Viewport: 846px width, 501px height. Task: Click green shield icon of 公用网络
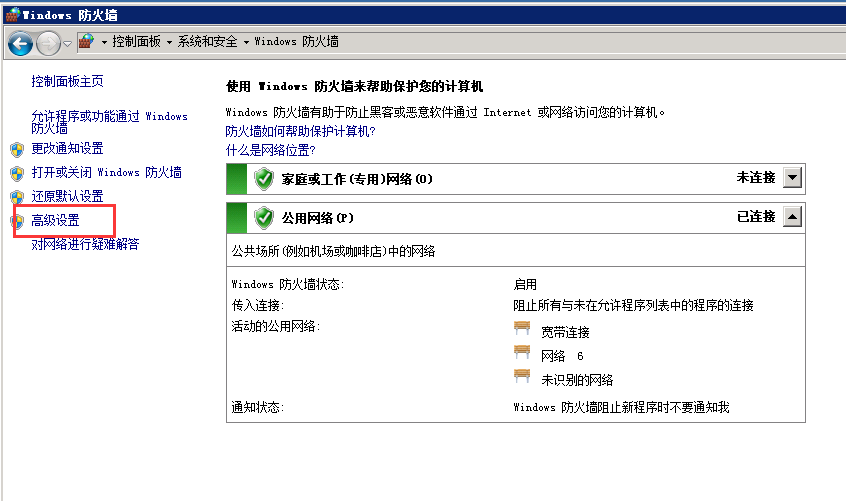point(264,218)
